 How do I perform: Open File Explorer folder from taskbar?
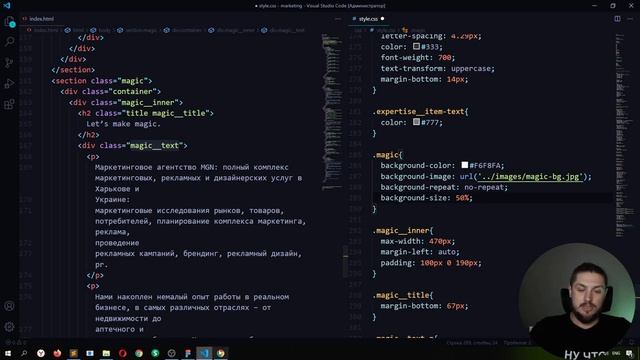106,353
